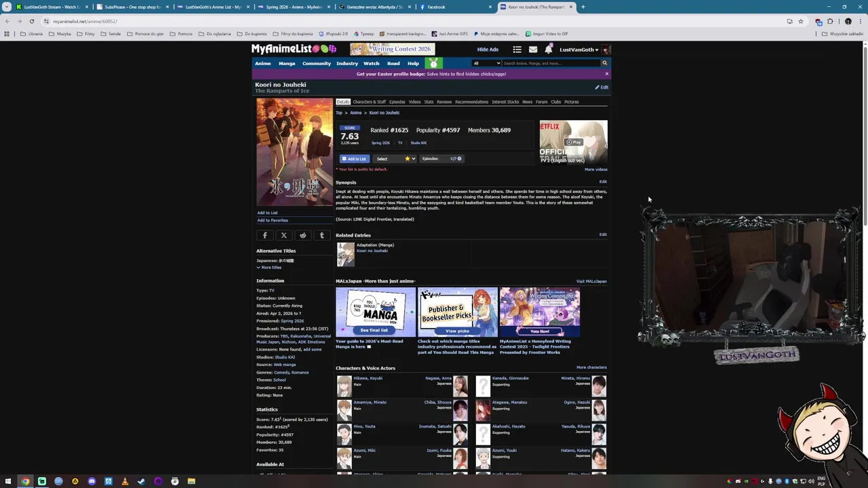Image resolution: width=868 pixels, height=488 pixels.
Task: Click Add to Favorites link
Action: point(273,220)
